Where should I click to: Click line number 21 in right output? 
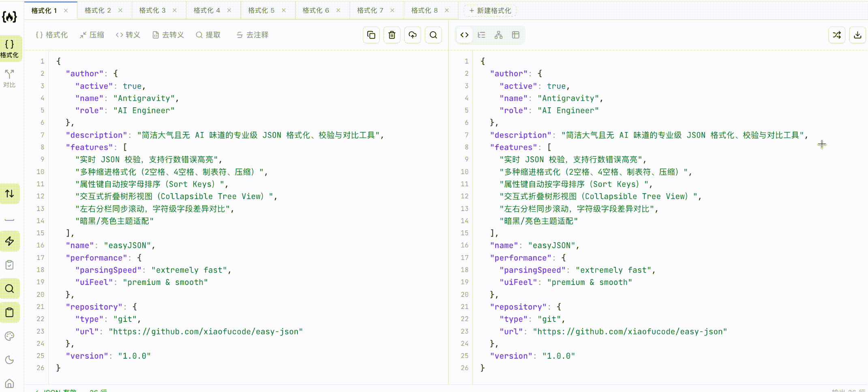[464, 307]
